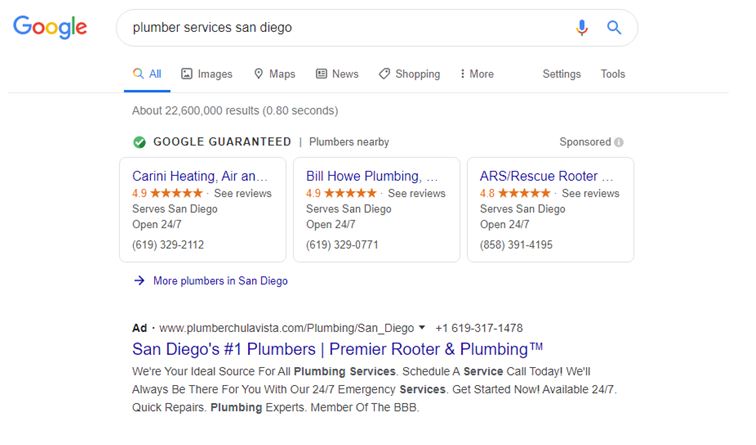Open the More options menu
The width and height of the screenshot is (756, 445).
tap(477, 74)
